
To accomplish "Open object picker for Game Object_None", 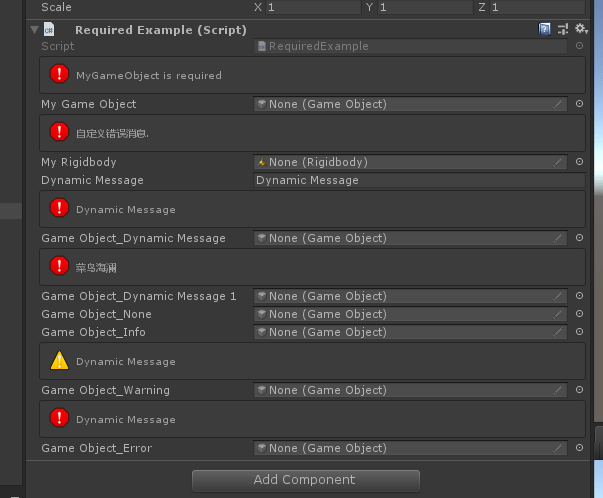I will [x=579, y=314].
